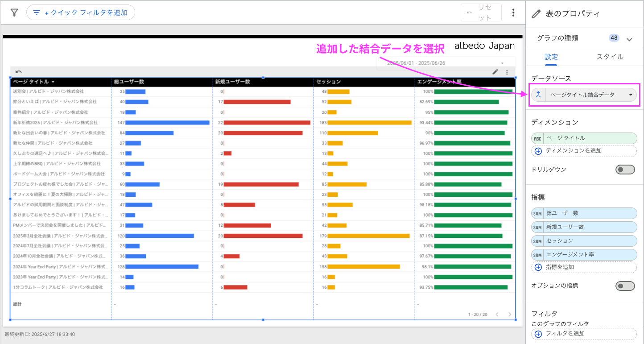Click the blue blend-data icon in データソース field

click(x=538, y=95)
